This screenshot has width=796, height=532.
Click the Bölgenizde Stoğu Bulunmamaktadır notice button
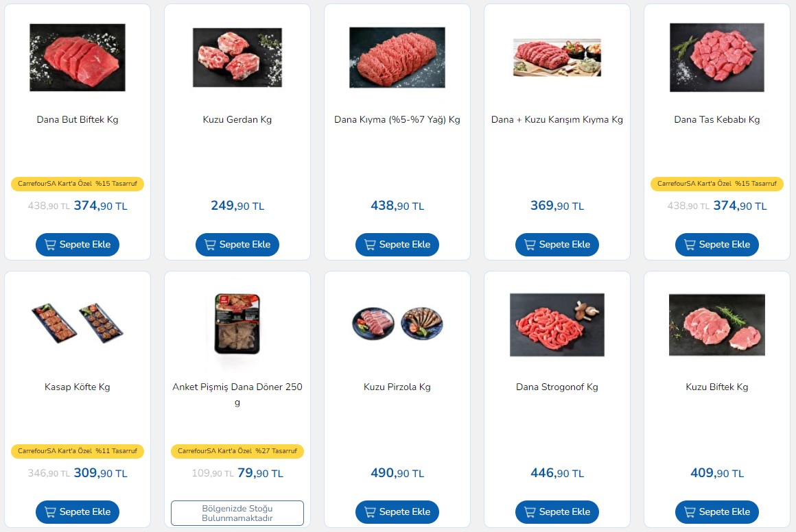[237, 513]
